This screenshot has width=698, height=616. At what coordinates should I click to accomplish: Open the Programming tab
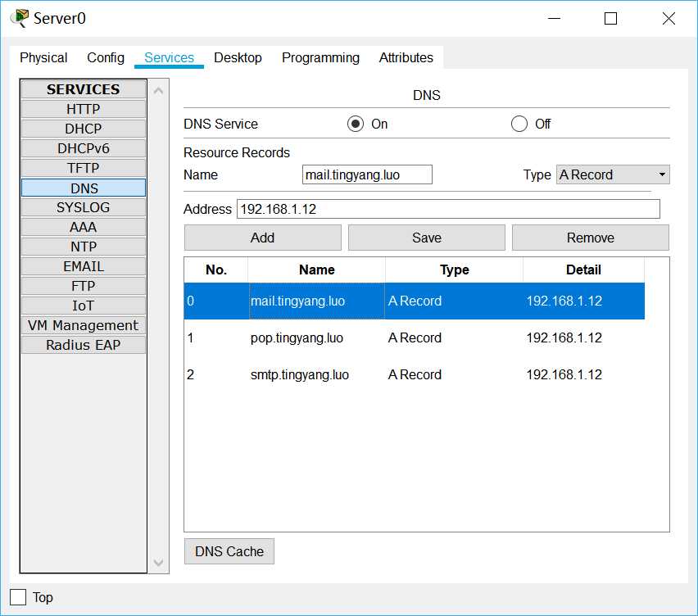pyautogui.click(x=320, y=57)
